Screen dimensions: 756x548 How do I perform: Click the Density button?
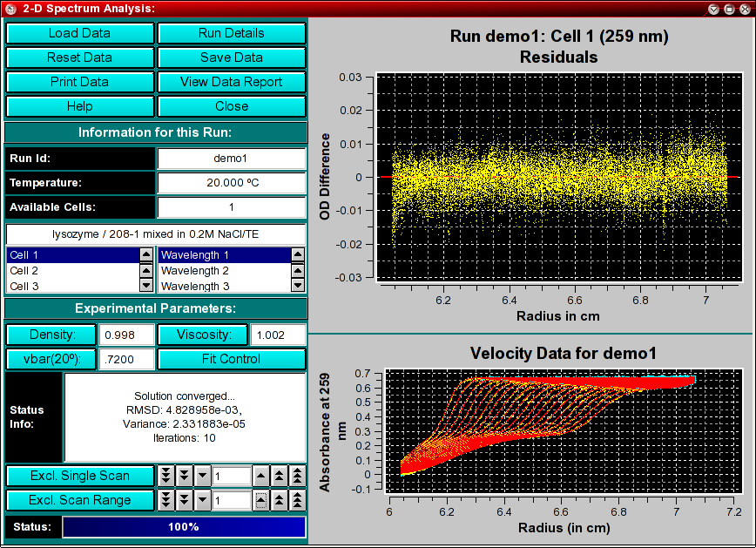[x=51, y=335]
